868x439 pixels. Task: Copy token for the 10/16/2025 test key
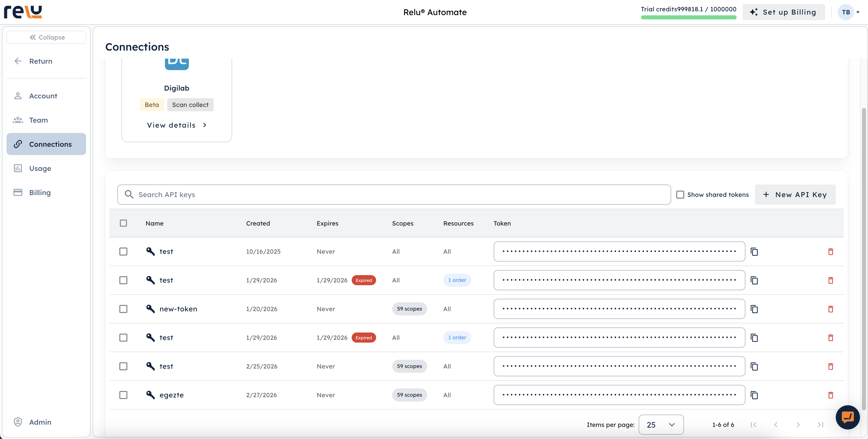click(754, 252)
